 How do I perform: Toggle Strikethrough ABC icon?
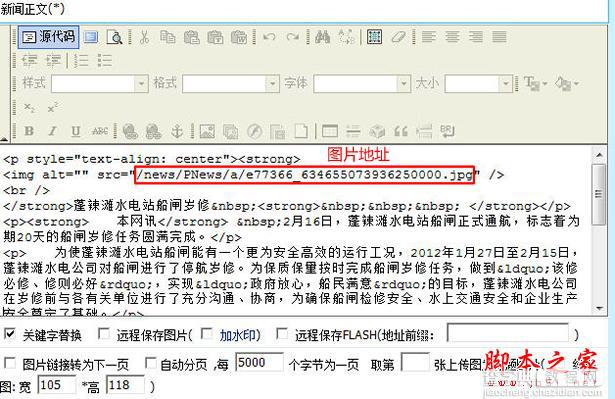(x=100, y=131)
